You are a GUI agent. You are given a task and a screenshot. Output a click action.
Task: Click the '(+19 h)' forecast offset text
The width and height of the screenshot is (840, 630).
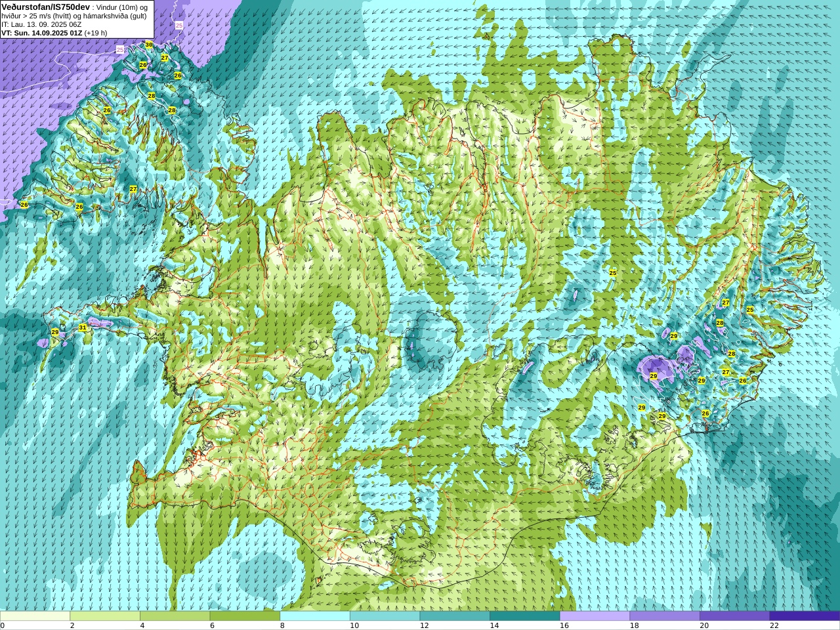[96, 33]
